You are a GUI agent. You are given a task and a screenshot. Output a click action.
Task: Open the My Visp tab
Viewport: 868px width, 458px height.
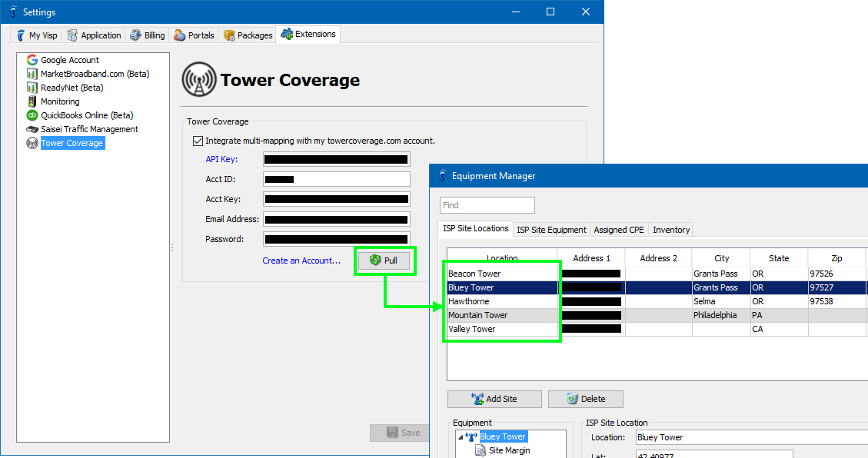click(x=37, y=35)
